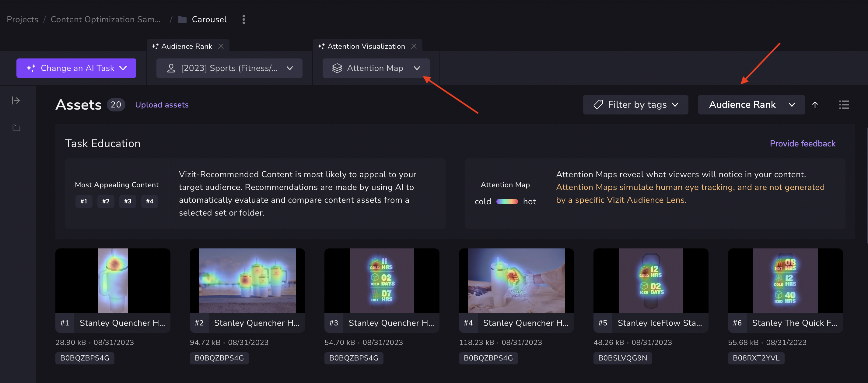Open the Audience Rank sort dropdown
Screen dimensions: 868x383
point(751,104)
